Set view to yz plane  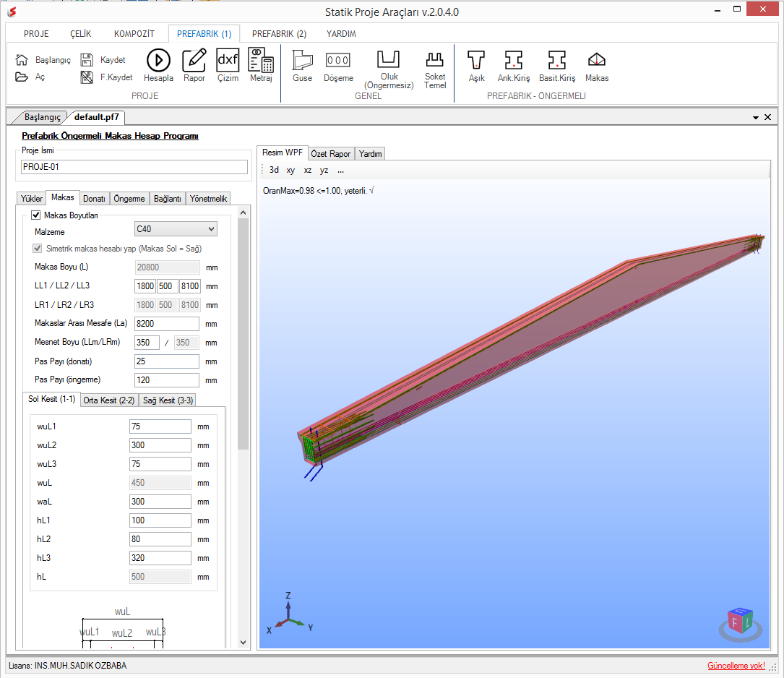point(324,170)
